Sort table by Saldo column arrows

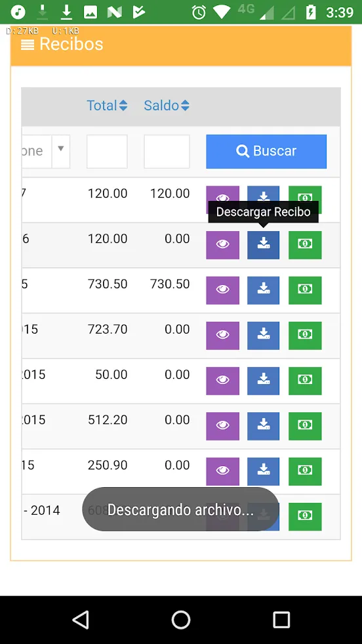[x=185, y=106]
